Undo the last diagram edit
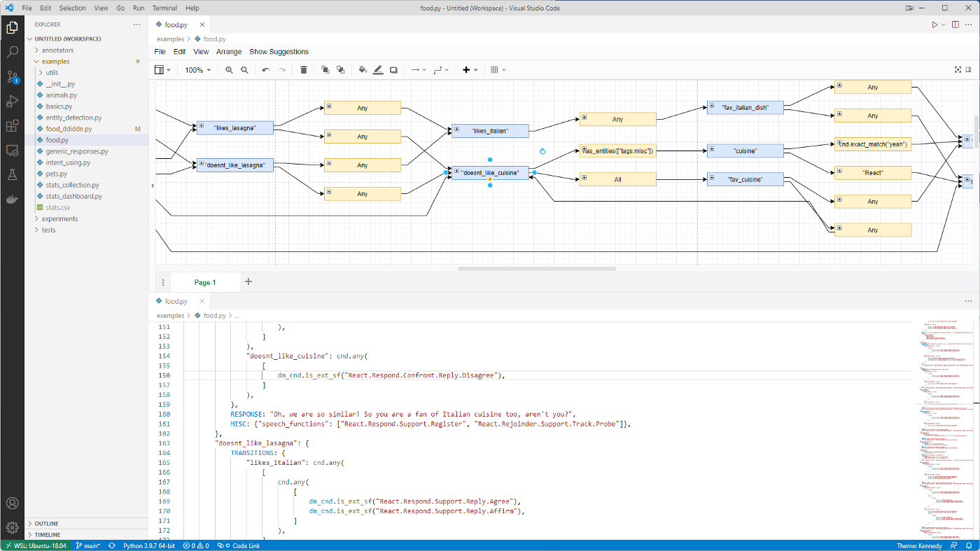This screenshot has height=551, width=980. pyautogui.click(x=266, y=70)
